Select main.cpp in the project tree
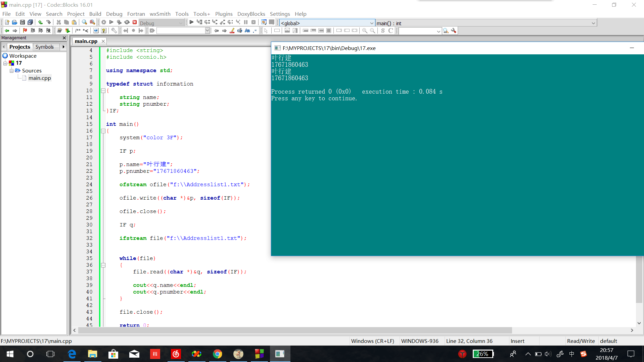The image size is (644, 362). pos(40,78)
